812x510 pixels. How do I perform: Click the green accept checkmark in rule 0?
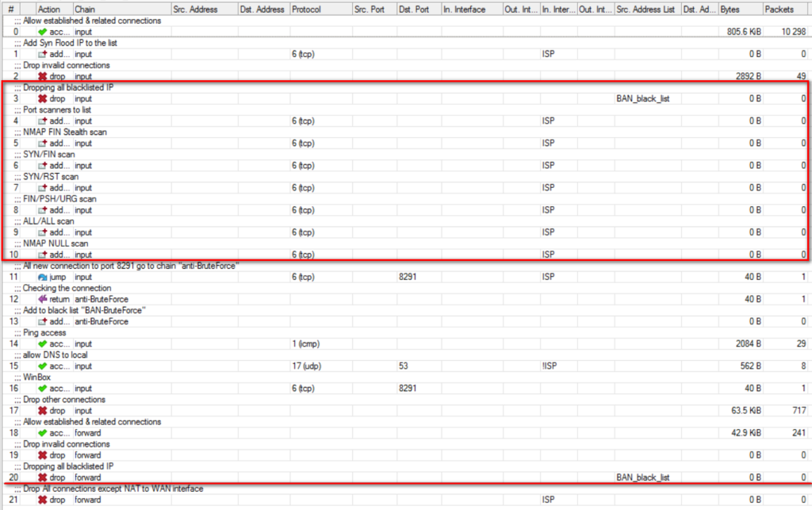pyautogui.click(x=43, y=32)
